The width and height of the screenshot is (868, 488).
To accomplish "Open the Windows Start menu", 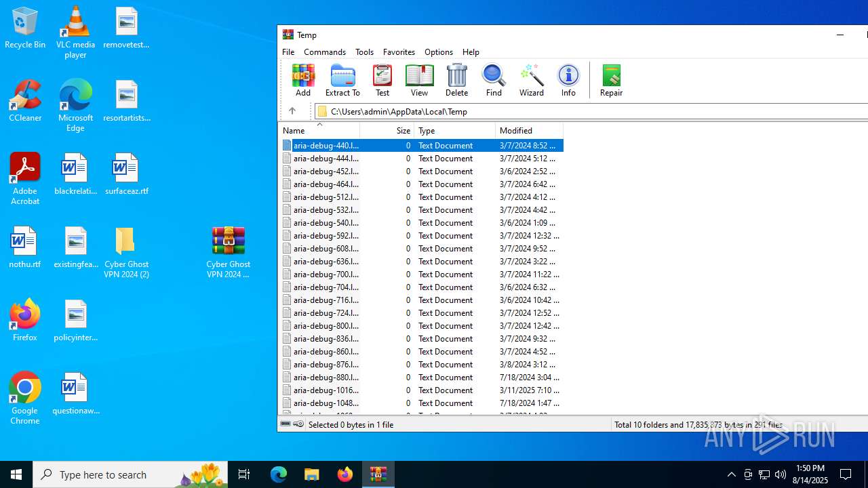I will coord(16,474).
